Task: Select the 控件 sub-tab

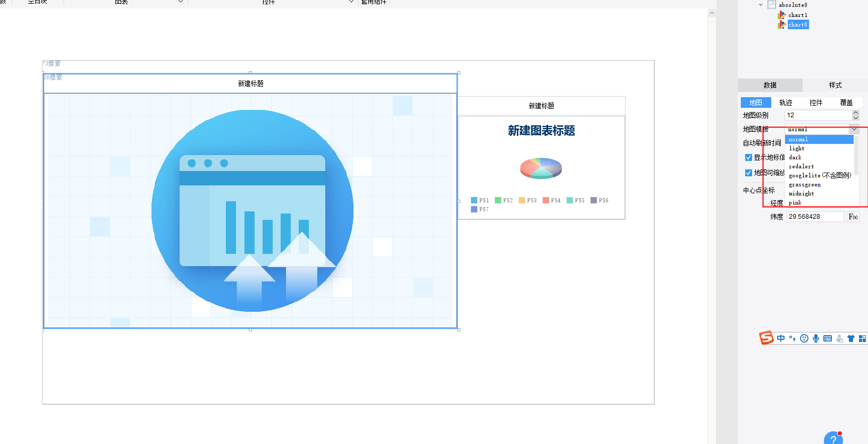Action: 816,103
